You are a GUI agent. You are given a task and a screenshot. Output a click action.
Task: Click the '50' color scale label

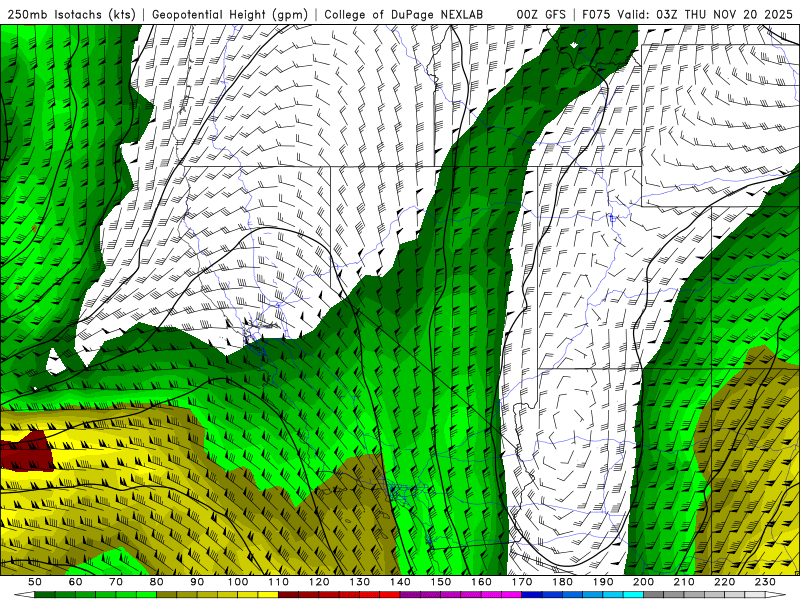pyautogui.click(x=35, y=582)
